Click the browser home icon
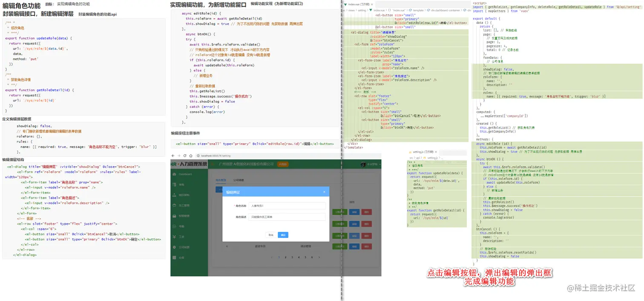This screenshot has width=644, height=301. coord(191,156)
